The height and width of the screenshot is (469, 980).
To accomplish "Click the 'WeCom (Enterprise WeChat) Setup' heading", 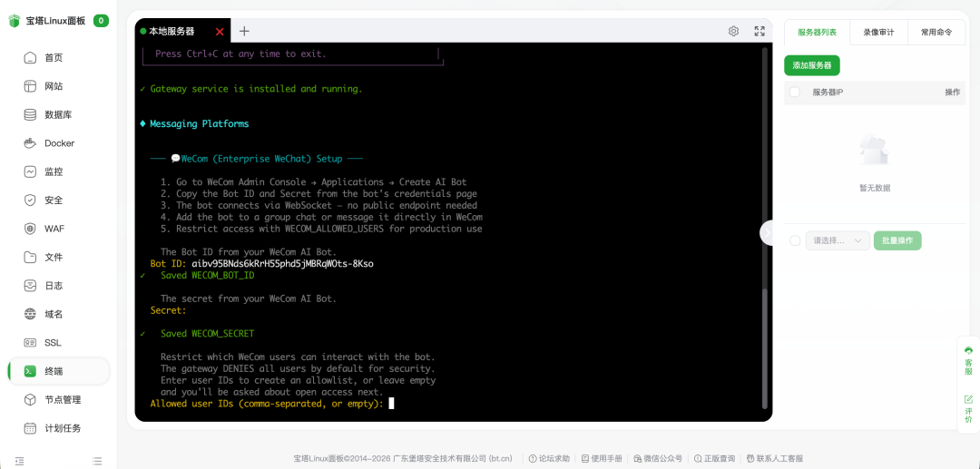I will coord(261,159).
